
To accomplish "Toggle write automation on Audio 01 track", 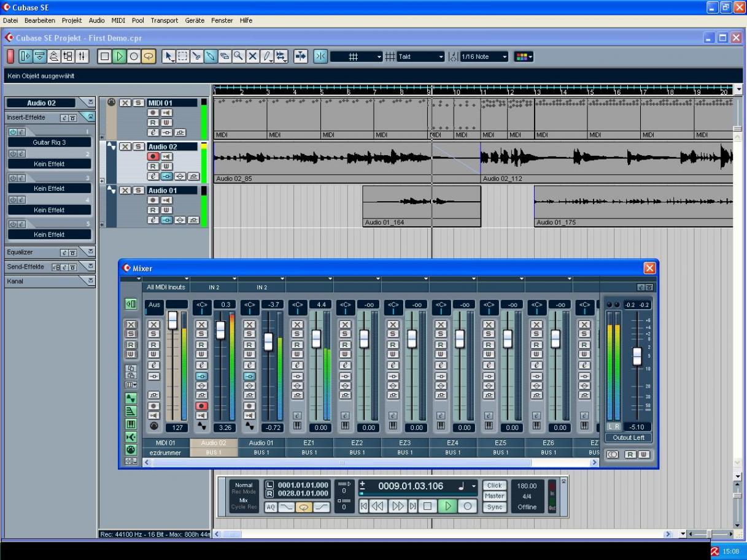I will coord(166,210).
